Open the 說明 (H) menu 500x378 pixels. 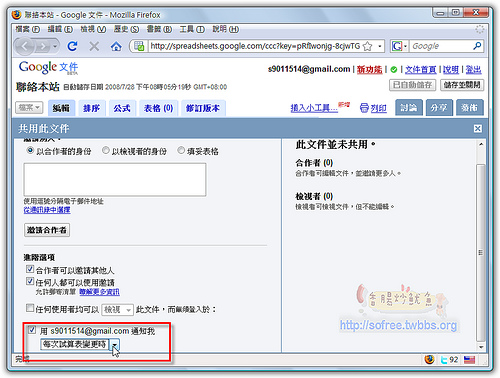click(226, 29)
